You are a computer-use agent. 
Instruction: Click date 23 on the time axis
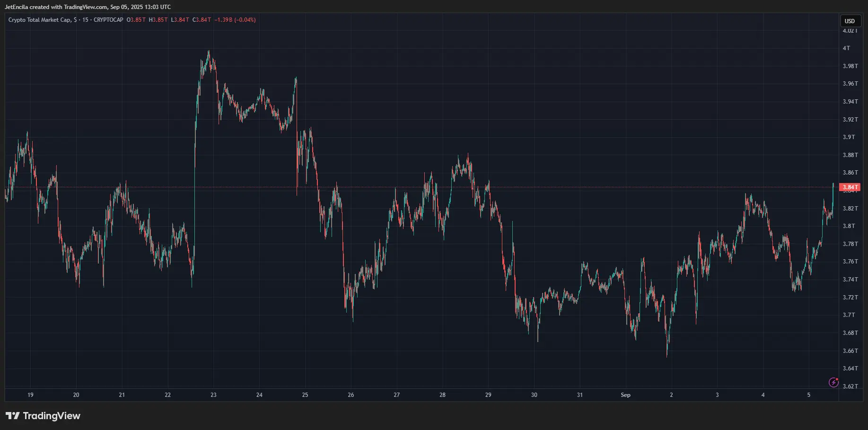tap(213, 395)
